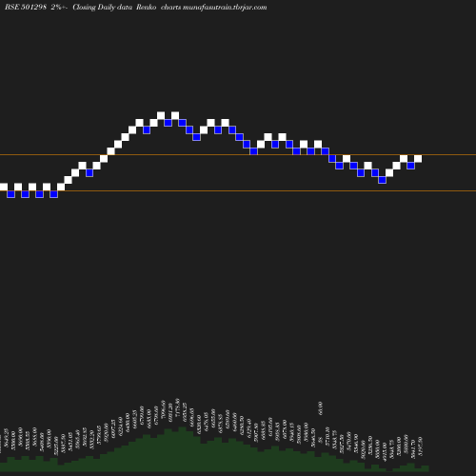Click the 'Renko charts' text in the title
Viewport: 476px width, 476px height.
coord(159,8)
